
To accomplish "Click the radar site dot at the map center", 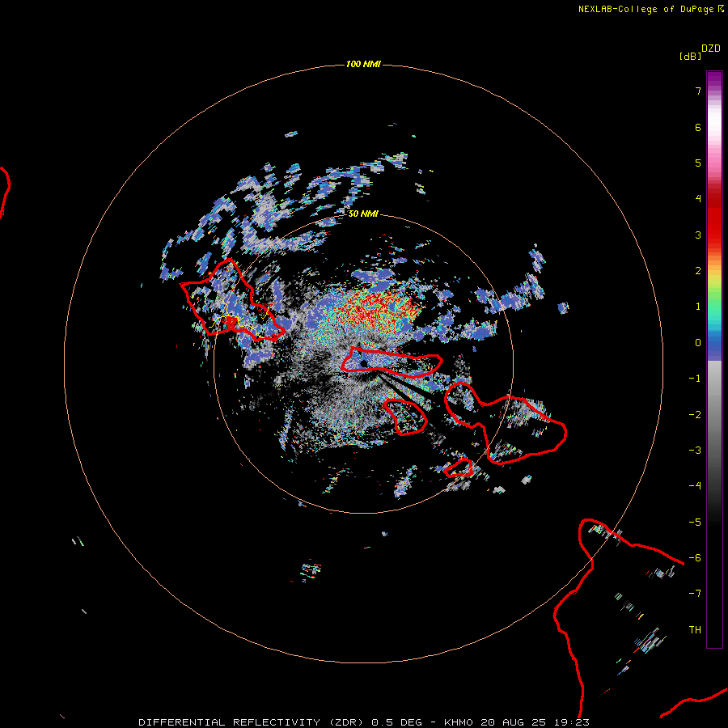I will pyautogui.click(x=364, y=363).
